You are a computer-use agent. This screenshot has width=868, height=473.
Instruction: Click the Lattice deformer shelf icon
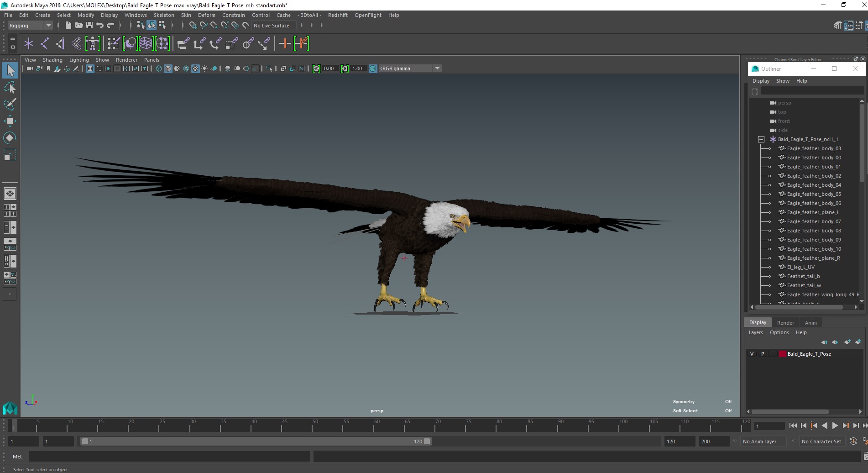click(x=146, y=44)
